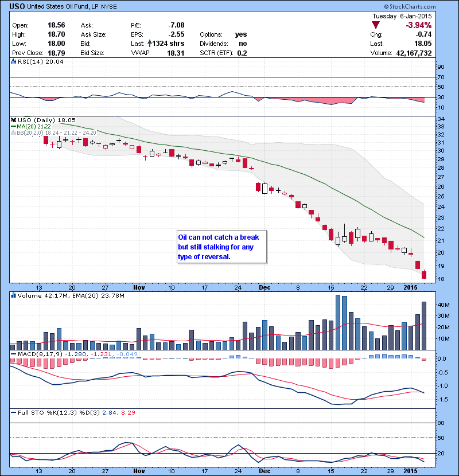Click the High value 18.70

56,34
